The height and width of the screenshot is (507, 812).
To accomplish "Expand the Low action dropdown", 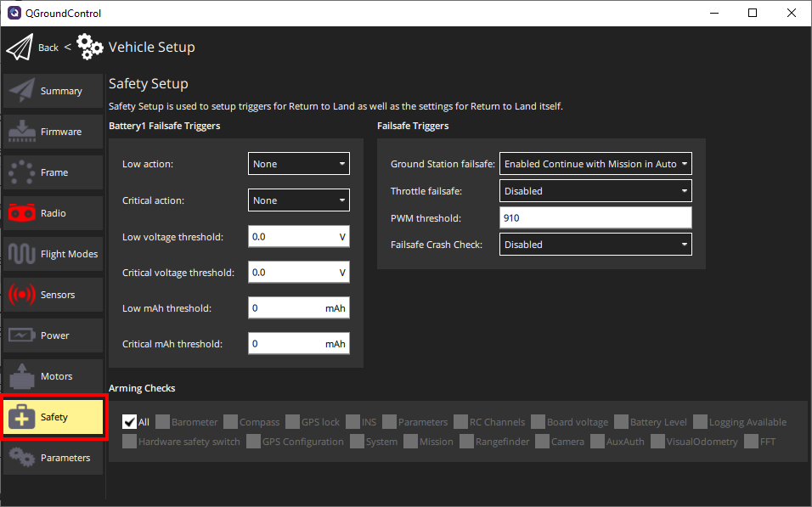I will [x=299, y=164].
